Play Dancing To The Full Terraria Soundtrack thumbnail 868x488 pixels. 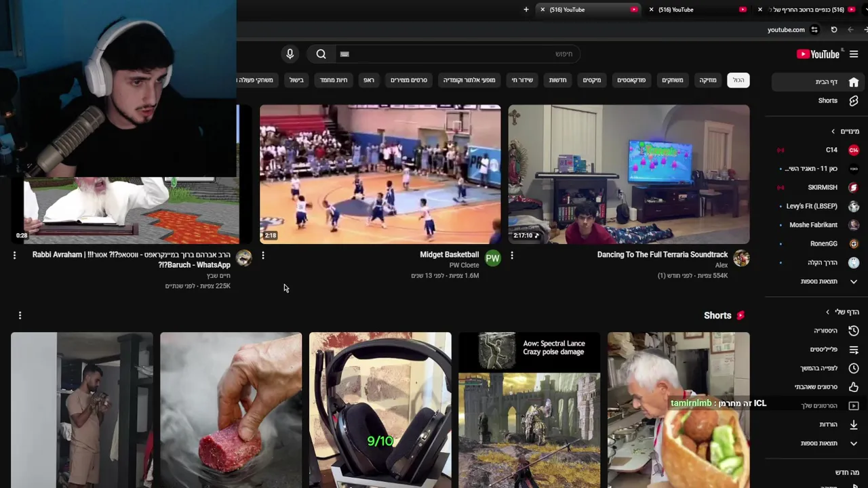629,174
